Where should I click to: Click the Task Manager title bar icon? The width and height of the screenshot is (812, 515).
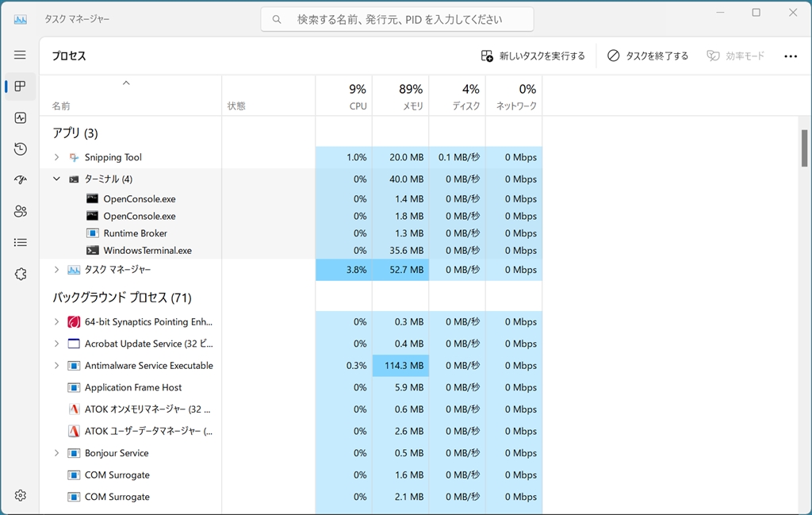point(20,19)
